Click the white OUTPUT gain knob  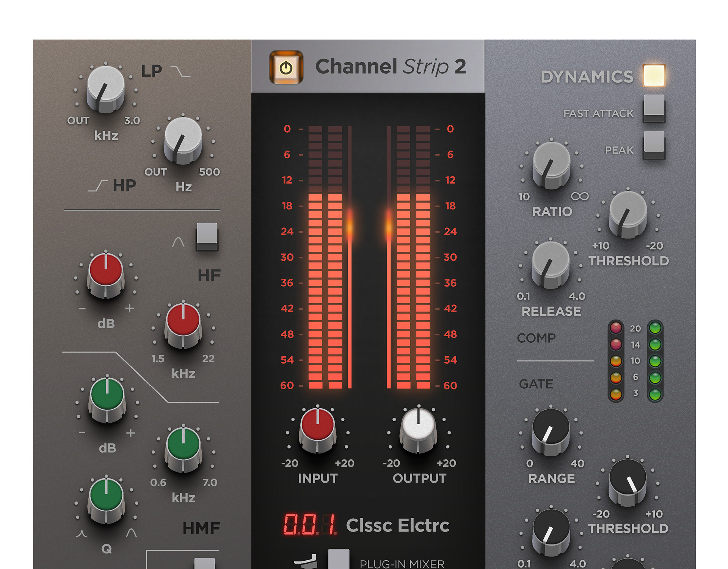click(419, 430)
